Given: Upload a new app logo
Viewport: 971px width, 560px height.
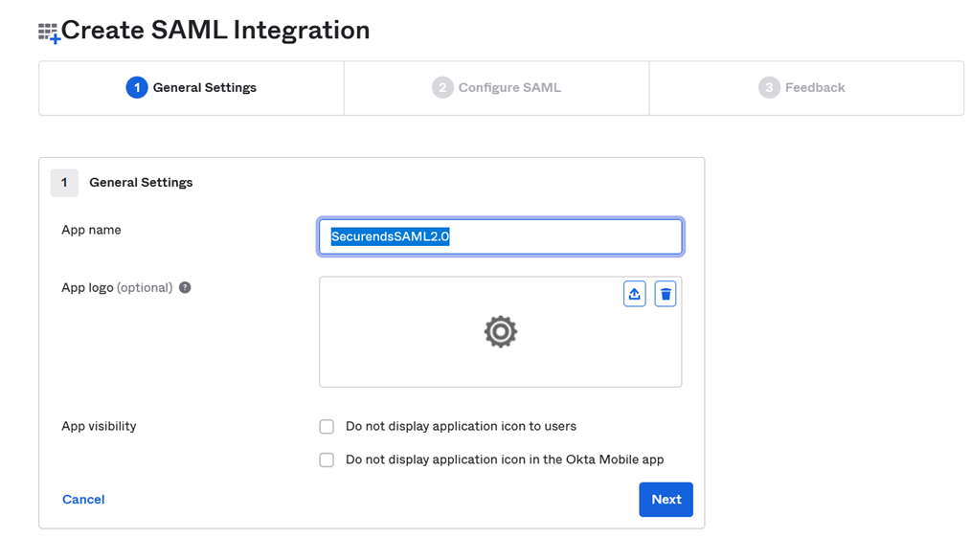Looking at the screenshot, I should pos(634,294).
